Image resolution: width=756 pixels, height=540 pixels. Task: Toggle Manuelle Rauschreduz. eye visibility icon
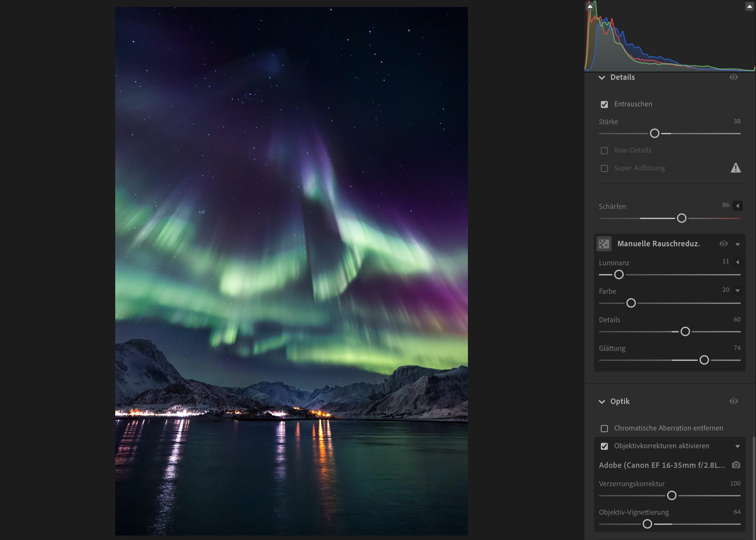pos(723,244)
